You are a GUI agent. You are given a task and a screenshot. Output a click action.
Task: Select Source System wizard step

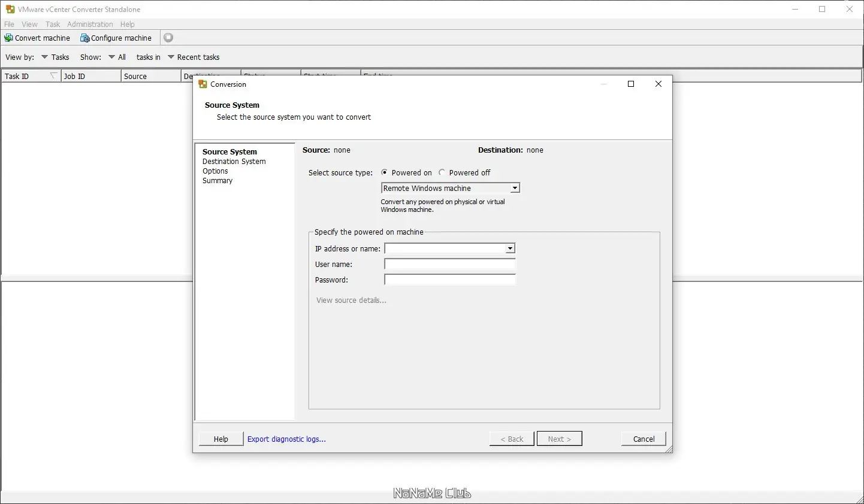coord(229,152)
